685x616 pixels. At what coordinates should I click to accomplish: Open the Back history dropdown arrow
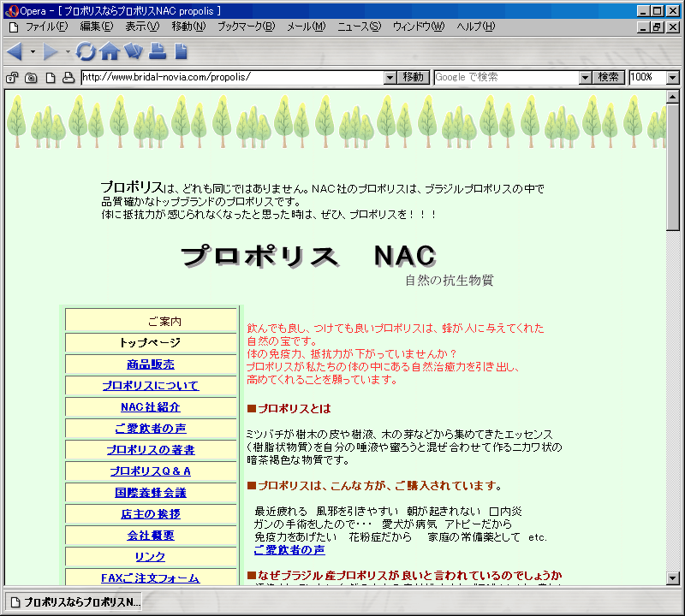[33, 52]
